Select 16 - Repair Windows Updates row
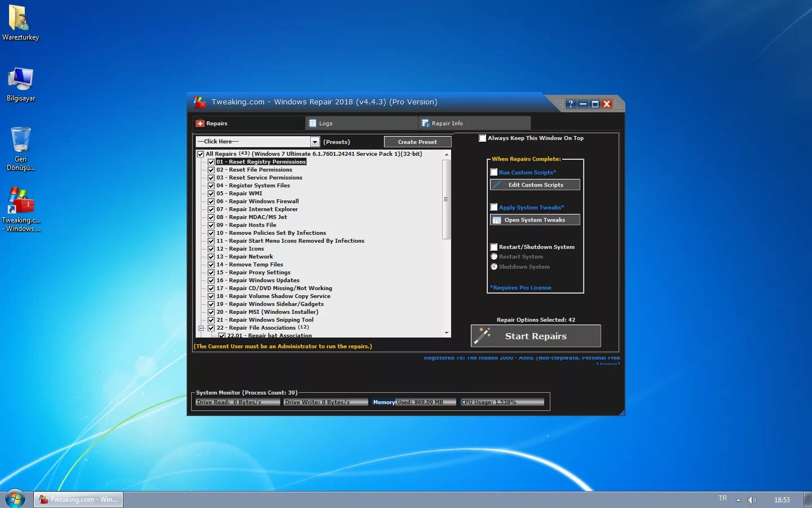Image resolution: width=812 pixels, height=508 pixels. coord(258,281)
